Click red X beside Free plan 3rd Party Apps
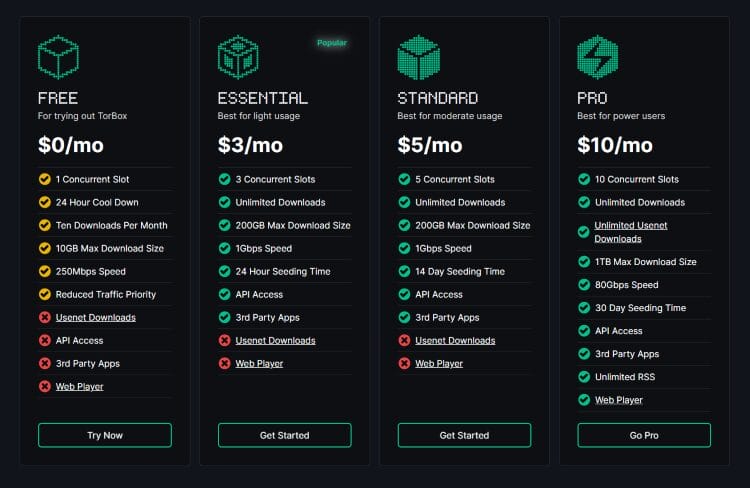The width and height of the screenshot is (750, 488). (44, 363)
